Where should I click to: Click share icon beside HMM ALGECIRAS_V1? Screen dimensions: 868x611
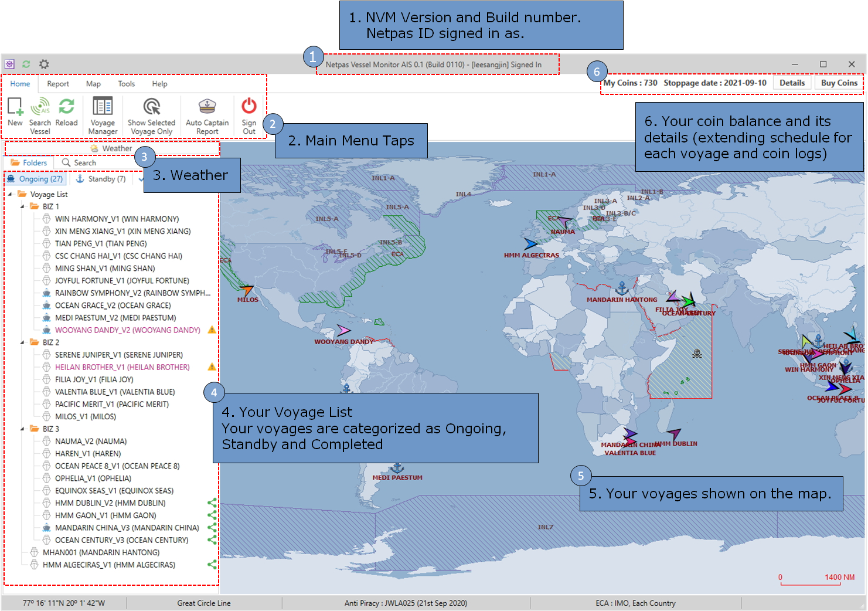coord(212,564)
